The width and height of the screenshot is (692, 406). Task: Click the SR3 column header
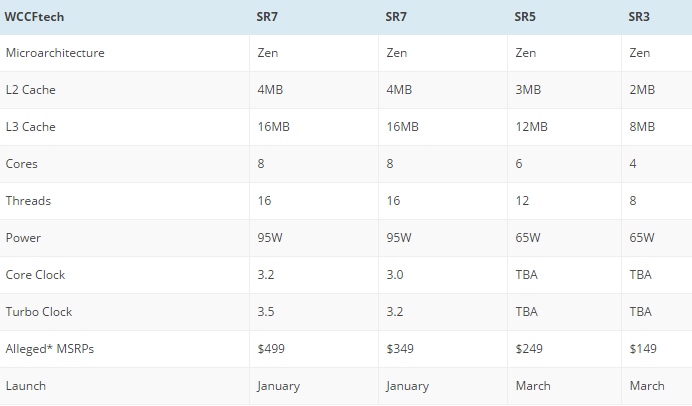(640, 16)
